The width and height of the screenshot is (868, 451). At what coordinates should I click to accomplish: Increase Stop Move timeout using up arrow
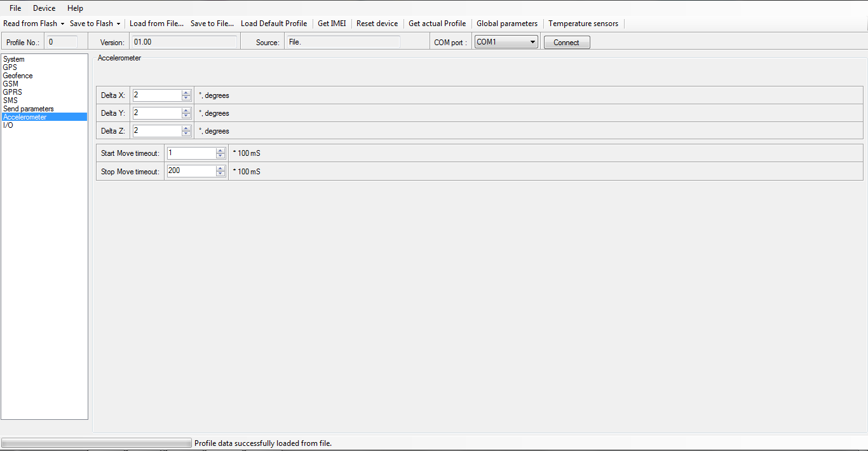tap(220, 169)
